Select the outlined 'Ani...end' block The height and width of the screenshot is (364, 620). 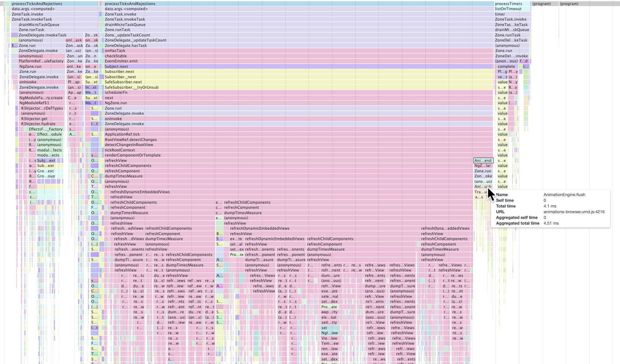pyautogui.click(x=483, y=161)
